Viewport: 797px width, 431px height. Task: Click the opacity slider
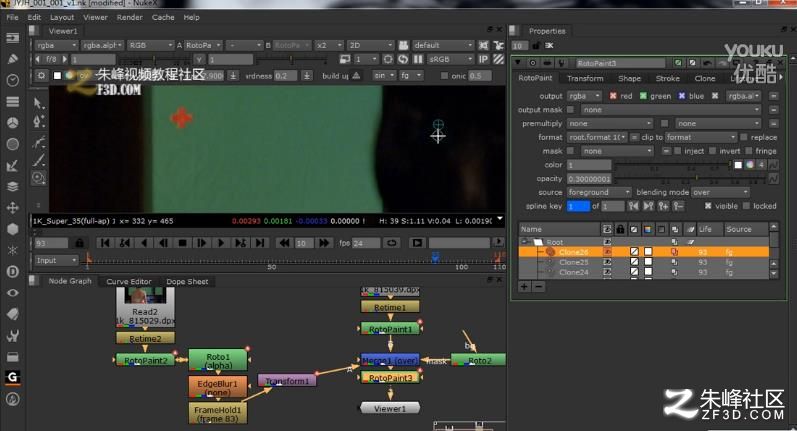pos(690,178)
